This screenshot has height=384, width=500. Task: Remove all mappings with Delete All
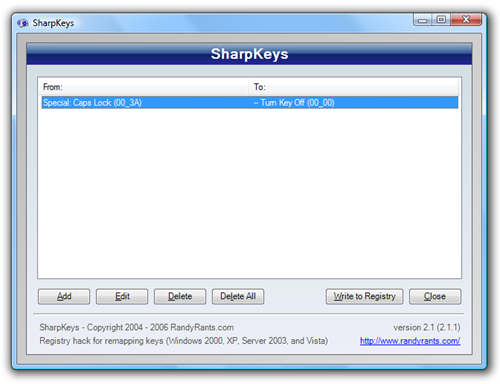click(x=238, y=296)
